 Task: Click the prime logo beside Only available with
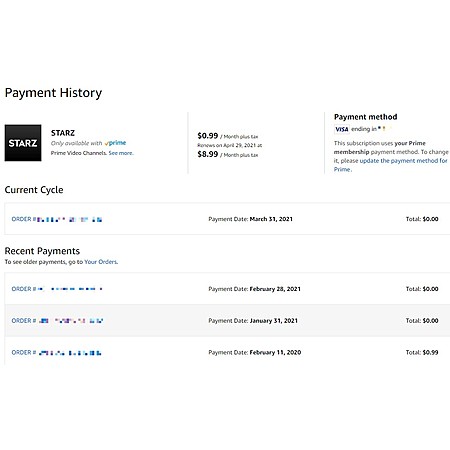tap(115, 143)
